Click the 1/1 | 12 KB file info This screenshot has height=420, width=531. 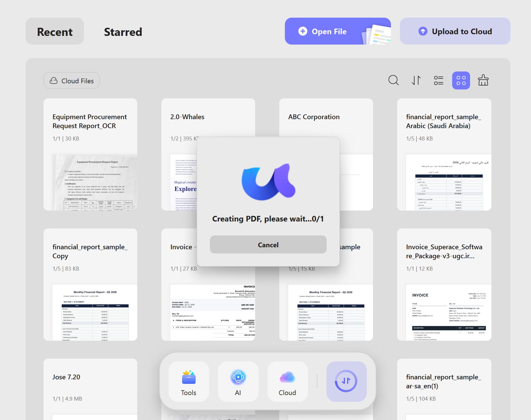(x=419, y=269)
